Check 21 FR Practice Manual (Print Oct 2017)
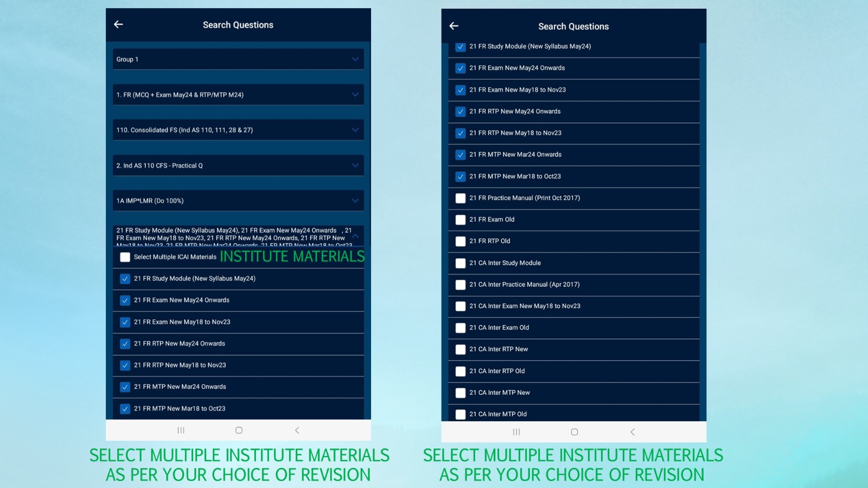868x488 pixels. click(461, 198)
